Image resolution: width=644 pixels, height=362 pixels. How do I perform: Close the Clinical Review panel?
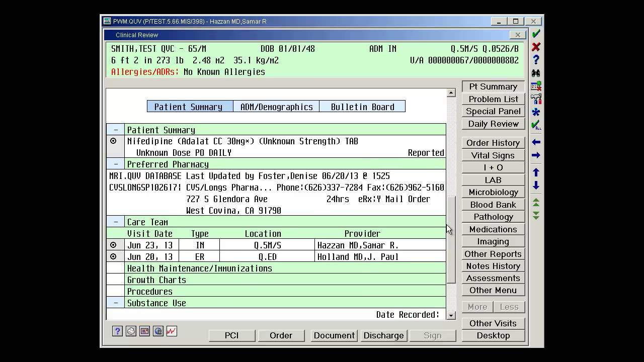(518, 35)
